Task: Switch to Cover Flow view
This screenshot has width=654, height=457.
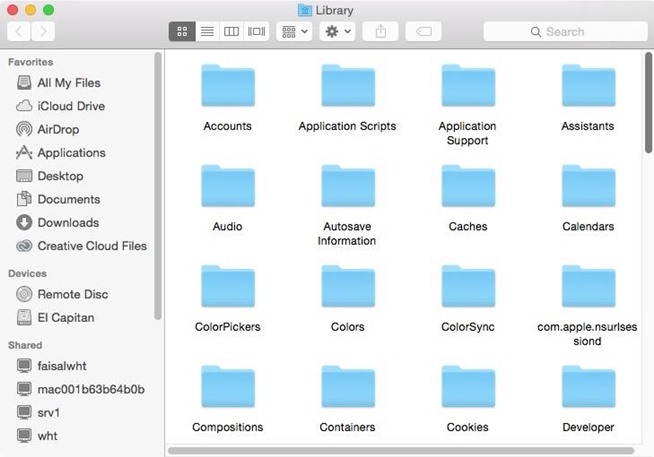Action: pyautogui.click(x=256, y=32)
